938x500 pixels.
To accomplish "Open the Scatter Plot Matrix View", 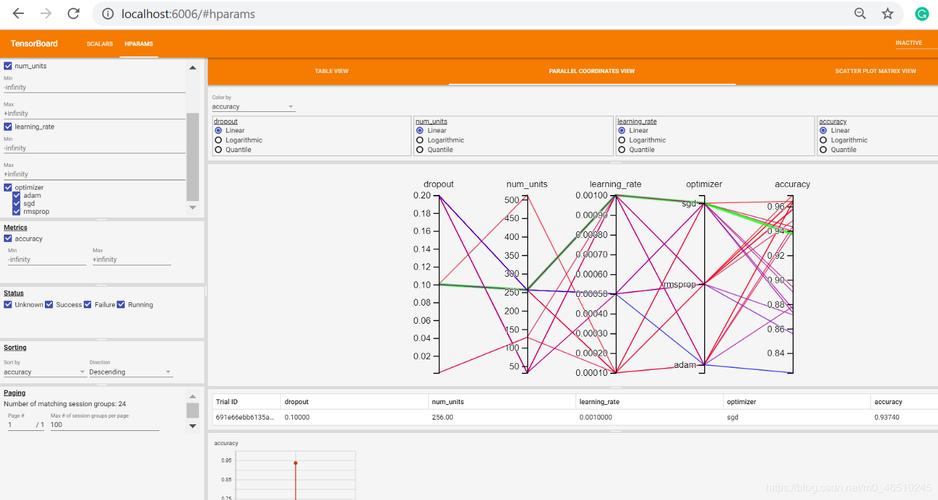I will click(x=875, y=71).
